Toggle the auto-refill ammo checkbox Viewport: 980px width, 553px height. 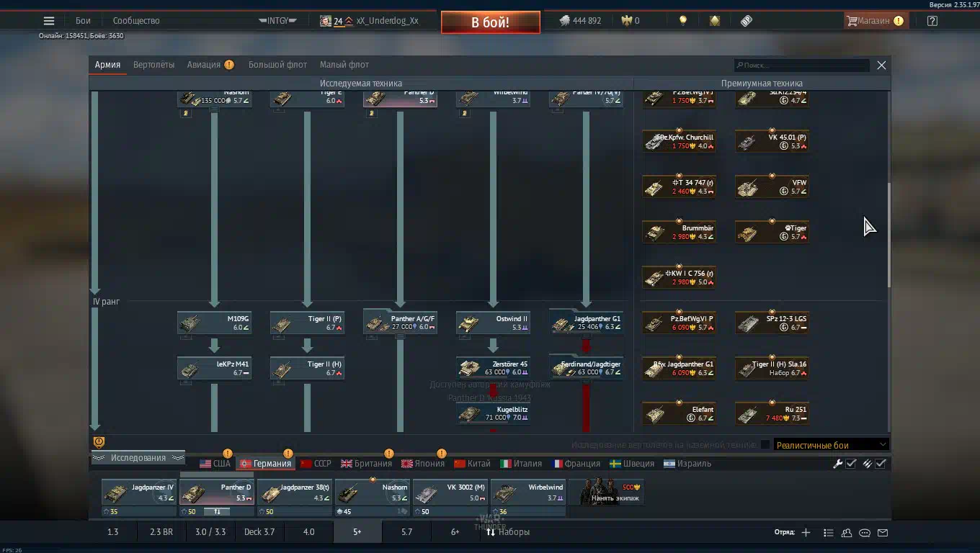coord(881,464)
